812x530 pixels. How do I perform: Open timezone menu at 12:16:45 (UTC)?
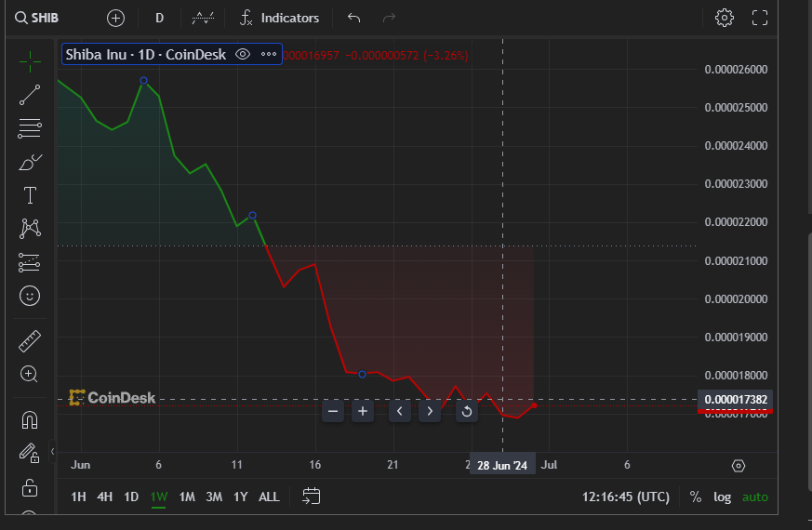626,497
